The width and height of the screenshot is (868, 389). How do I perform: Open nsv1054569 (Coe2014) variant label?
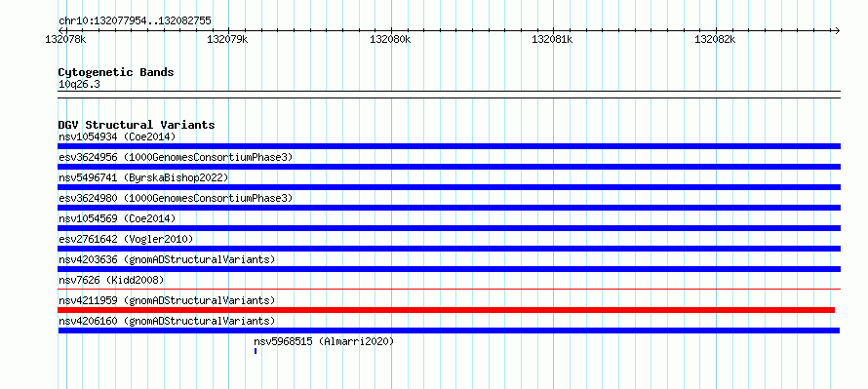(117, 218)
